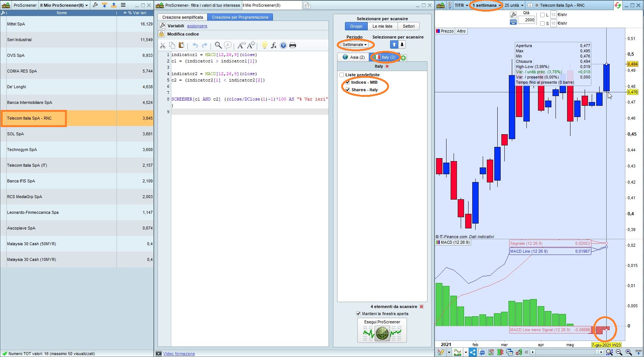644x357 pixels.
Task: Undo the last code edit
Action: pyautogui.click(x=195, y=45)
